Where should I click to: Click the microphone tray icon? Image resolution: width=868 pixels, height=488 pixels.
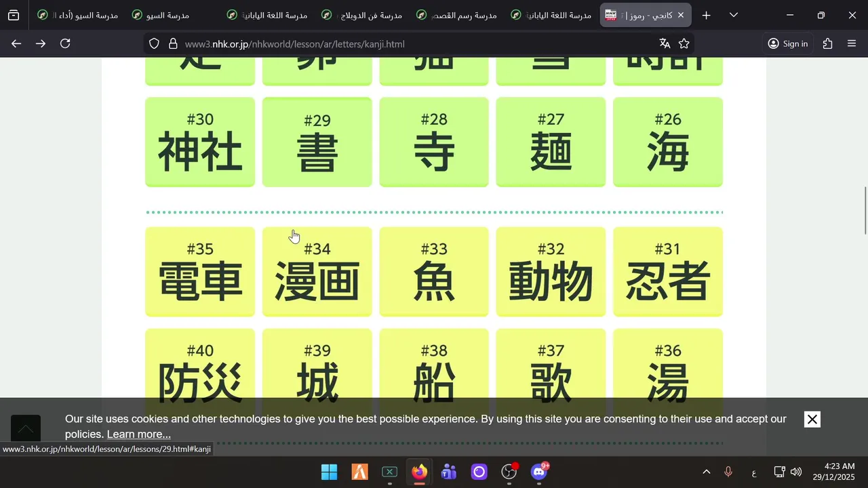(x=728, y=472)
